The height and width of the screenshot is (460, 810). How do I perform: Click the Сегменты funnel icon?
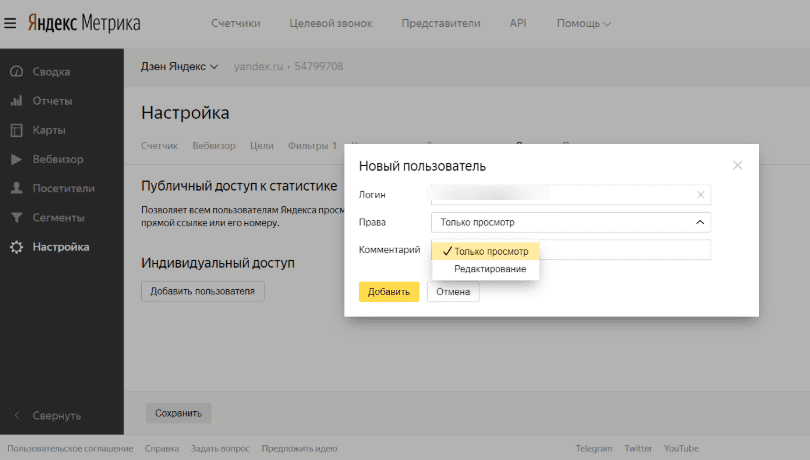[16, 217]
